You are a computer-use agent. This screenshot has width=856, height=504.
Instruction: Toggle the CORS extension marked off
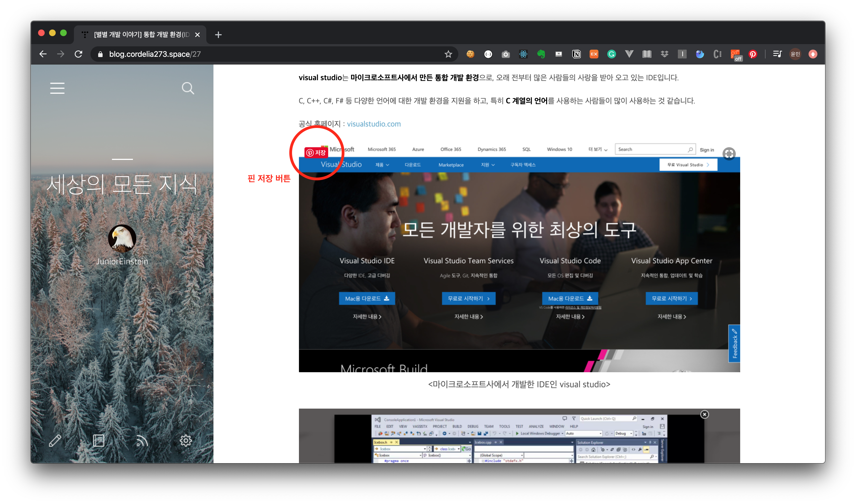tap(735, 54)
